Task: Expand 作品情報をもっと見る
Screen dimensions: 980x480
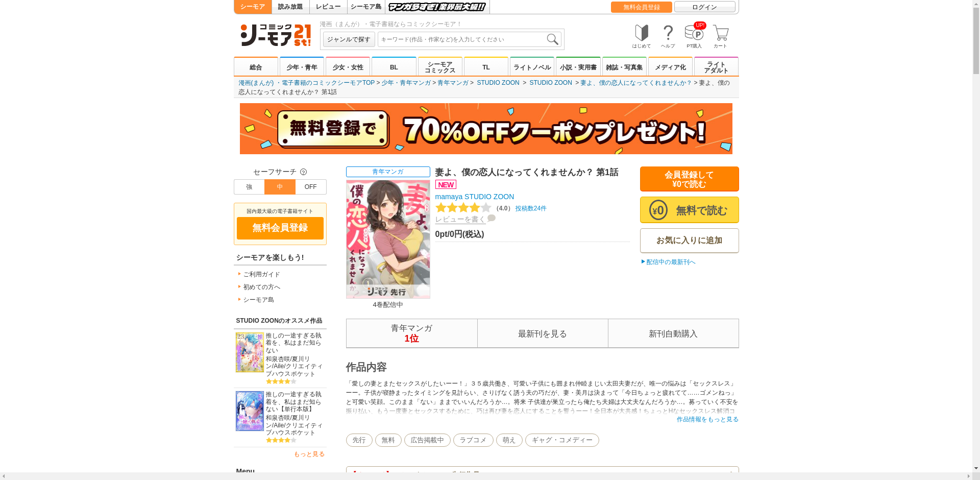Action: (707, 420)
